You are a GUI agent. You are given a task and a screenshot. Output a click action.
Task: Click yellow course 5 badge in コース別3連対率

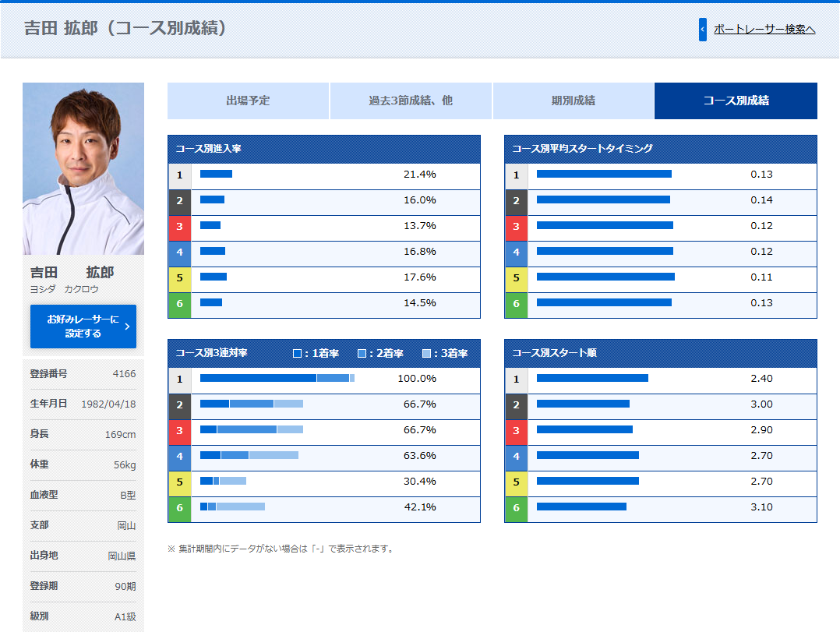click(180, 482)
